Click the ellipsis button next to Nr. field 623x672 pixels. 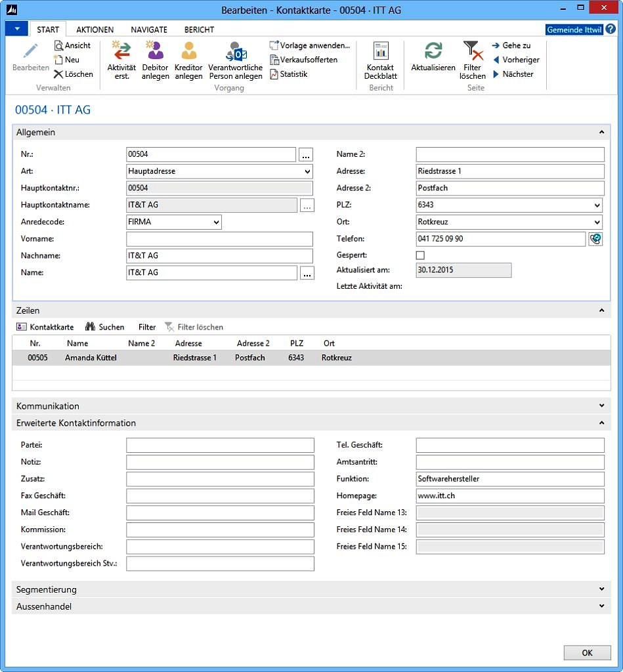click(305, 155)
